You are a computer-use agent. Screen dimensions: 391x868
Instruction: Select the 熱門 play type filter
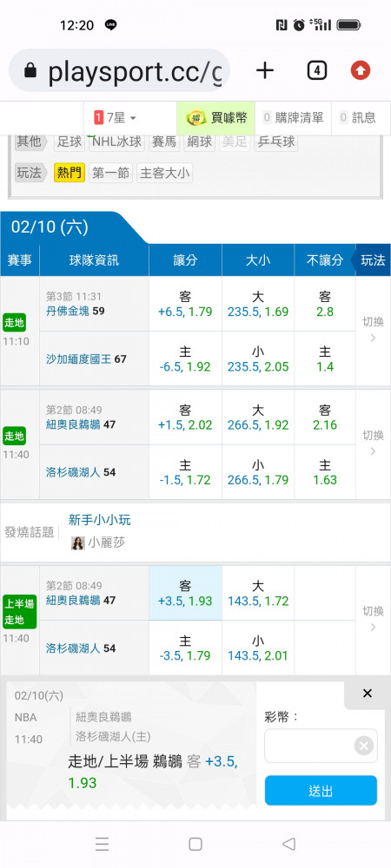[x=70, y=174]
